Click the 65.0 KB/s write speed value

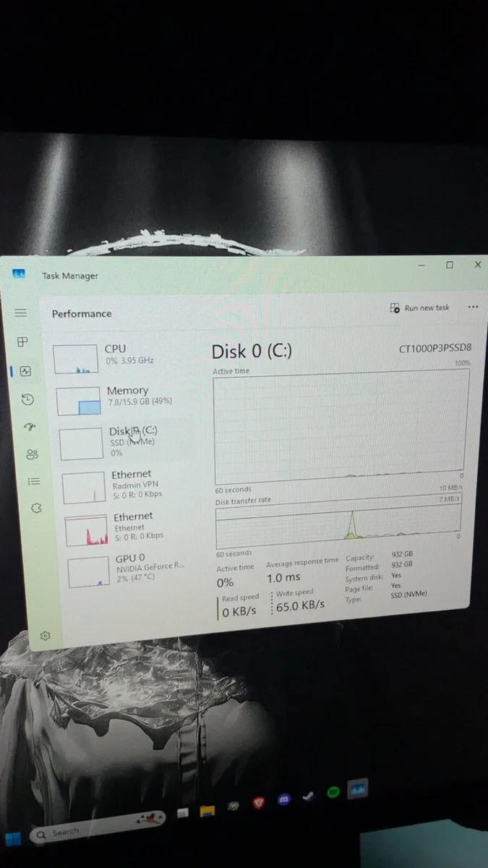point(300,605)
